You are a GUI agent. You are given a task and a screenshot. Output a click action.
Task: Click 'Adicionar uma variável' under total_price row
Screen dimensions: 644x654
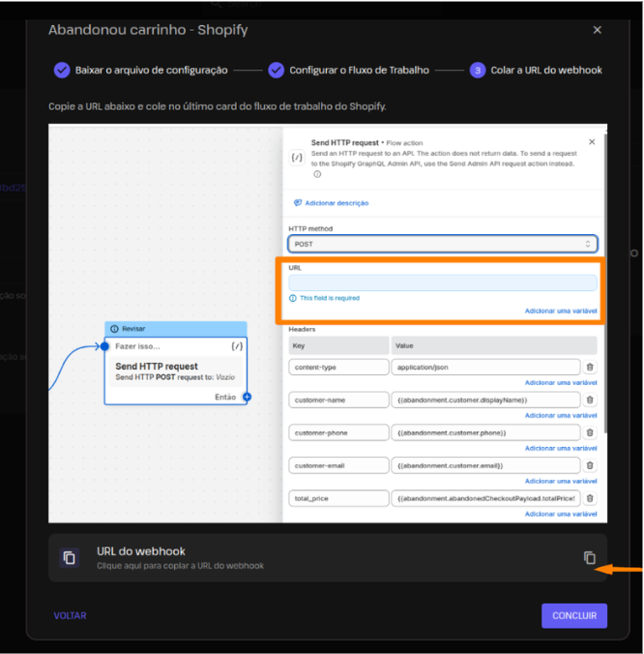[561, 514]
